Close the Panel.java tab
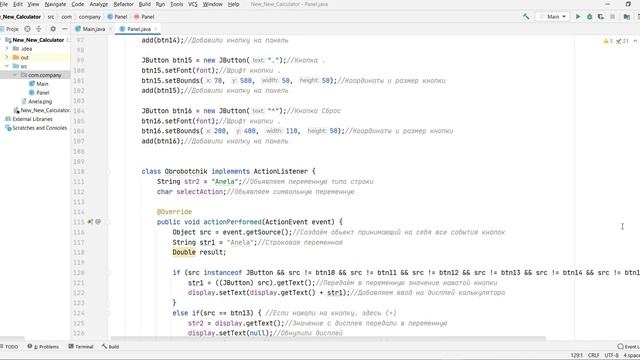 click(156, 29)
